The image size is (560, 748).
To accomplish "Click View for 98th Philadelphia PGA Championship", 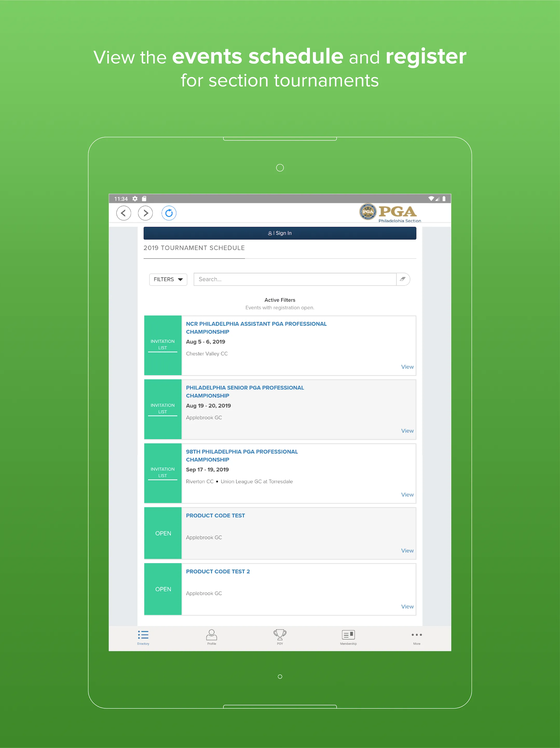I will coord(408,494).
